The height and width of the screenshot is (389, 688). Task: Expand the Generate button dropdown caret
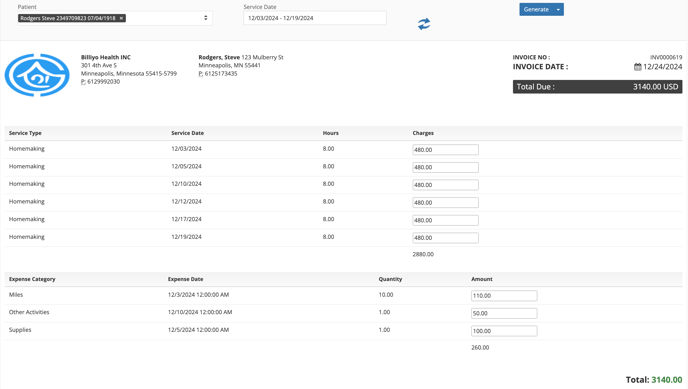coord(558,9)
